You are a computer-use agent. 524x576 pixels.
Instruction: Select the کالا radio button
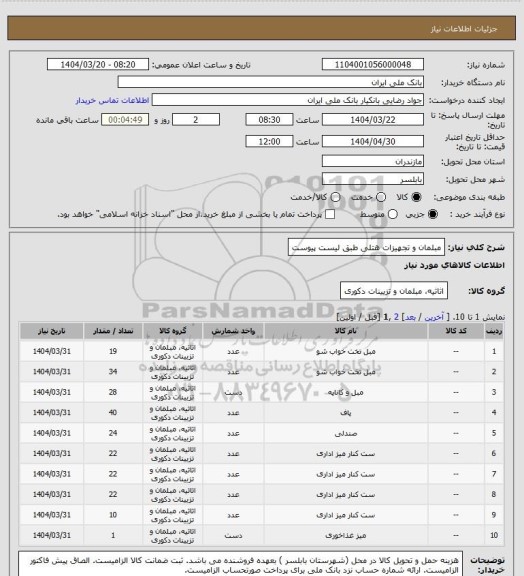(416, 197)
